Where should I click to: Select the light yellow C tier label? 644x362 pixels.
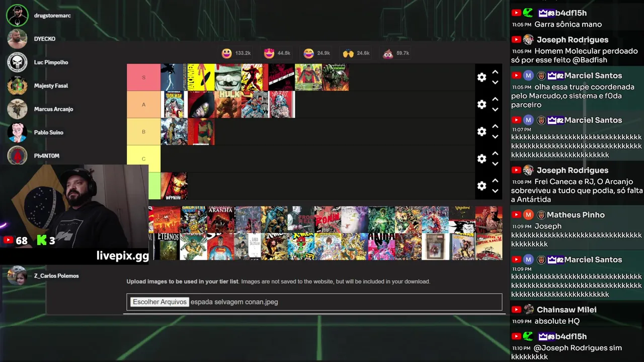point(143,159)
